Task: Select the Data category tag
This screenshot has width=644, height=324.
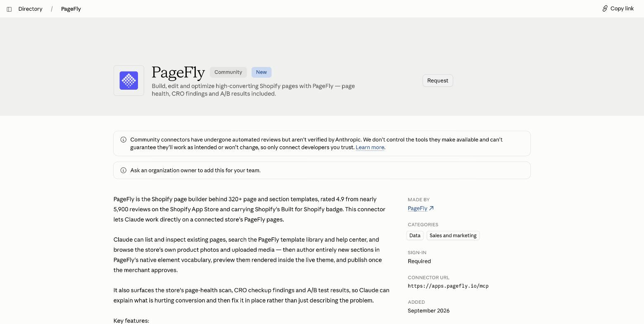Action: pos(415,236)
